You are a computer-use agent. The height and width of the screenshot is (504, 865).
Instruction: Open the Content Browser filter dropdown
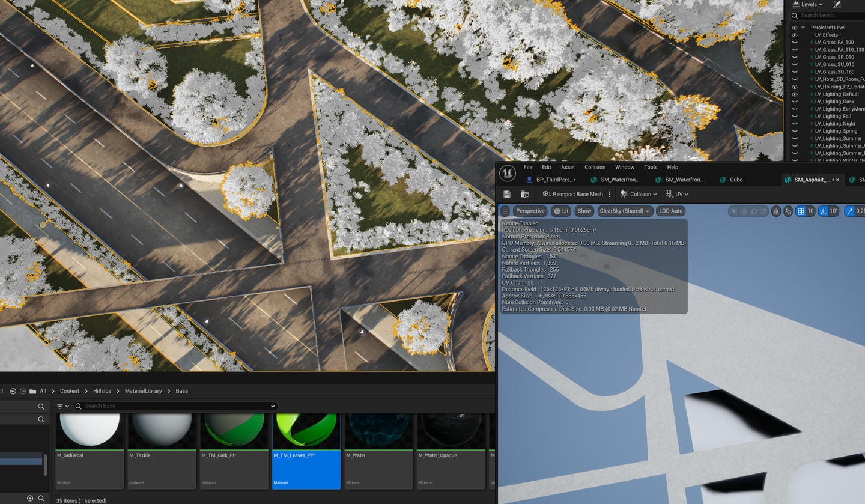[63, 406]
